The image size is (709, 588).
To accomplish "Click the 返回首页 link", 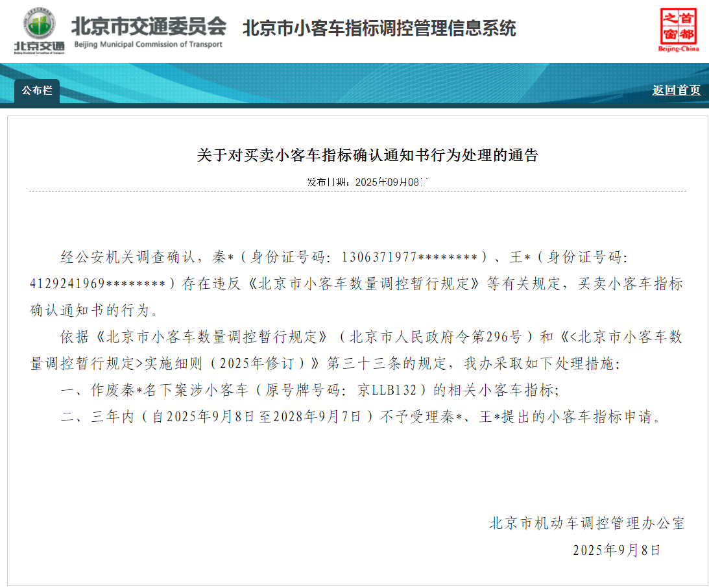I will coord(675,92).
